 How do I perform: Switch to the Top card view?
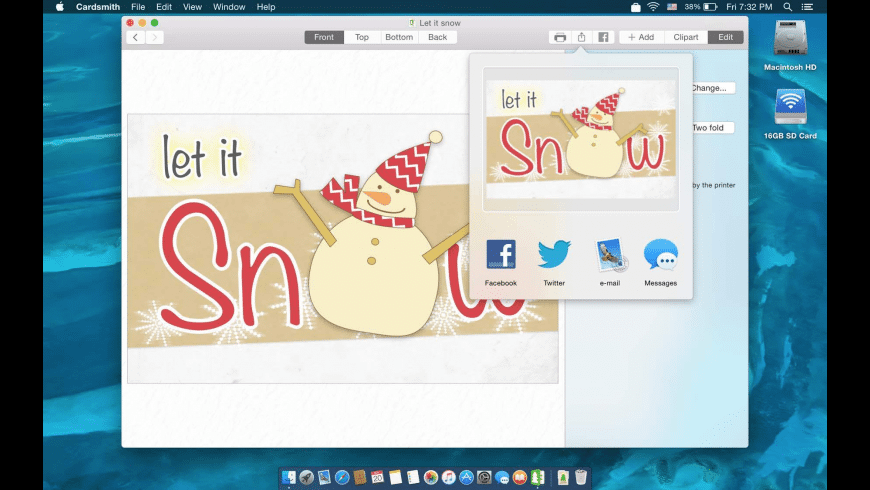[x=362, y=37]
